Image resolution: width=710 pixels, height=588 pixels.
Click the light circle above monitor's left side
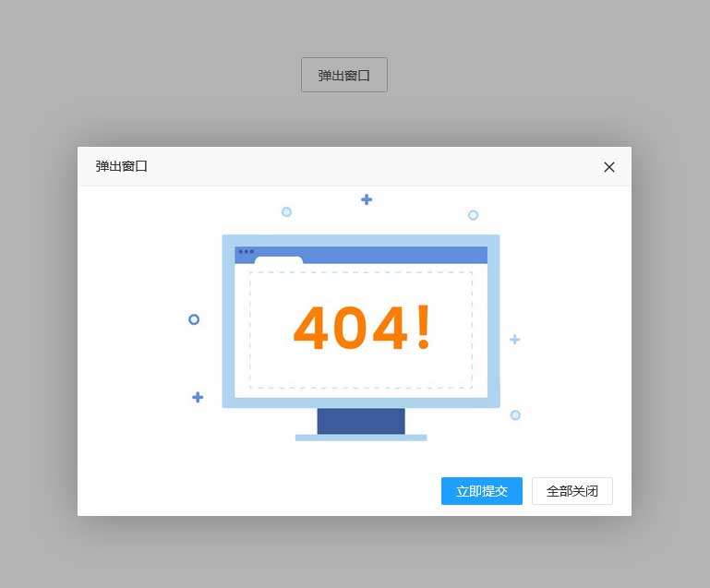click(286, 211)
